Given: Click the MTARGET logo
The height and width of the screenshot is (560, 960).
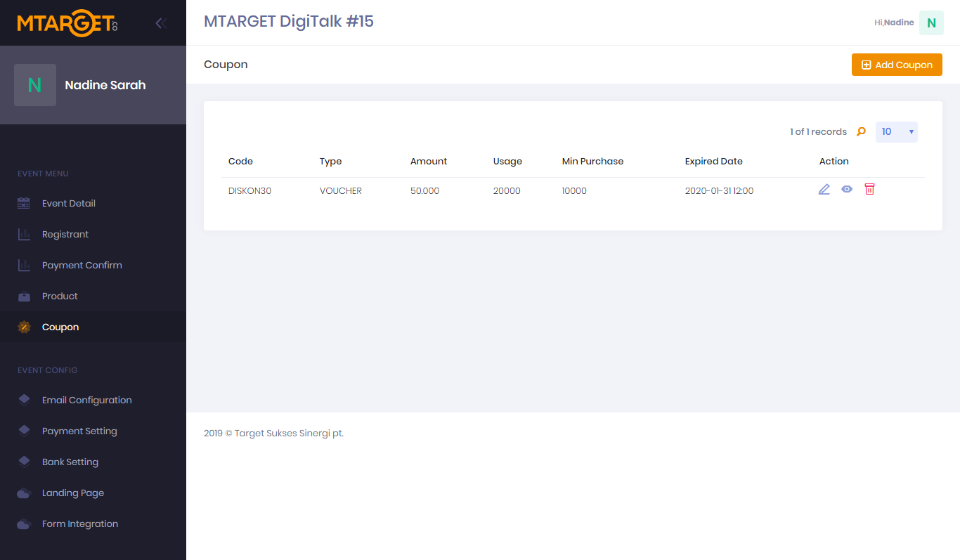Looking at the screenshot, I should (x=67, y=22).
